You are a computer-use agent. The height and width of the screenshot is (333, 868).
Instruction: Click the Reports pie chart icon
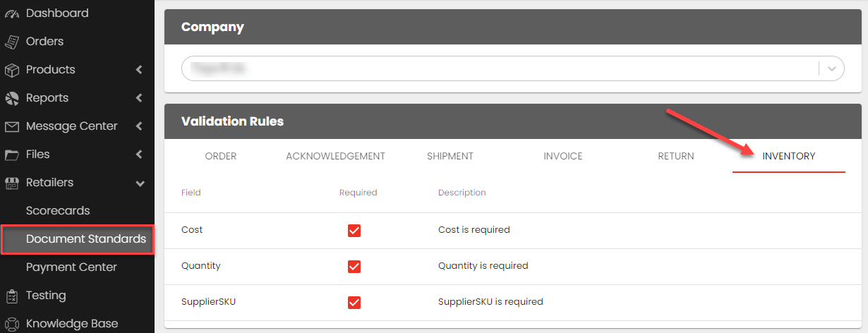tap(12, 98)
